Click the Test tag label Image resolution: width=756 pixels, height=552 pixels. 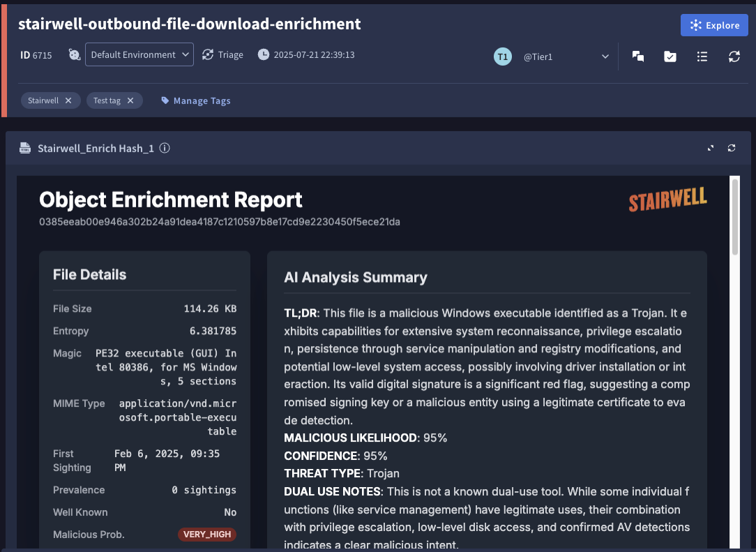(x=107, y=100)
